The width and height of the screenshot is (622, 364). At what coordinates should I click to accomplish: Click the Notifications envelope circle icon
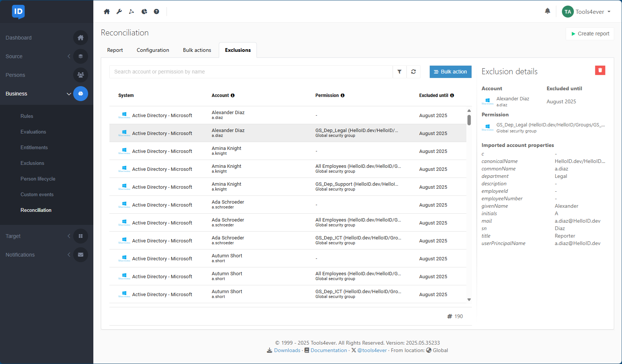(x=81, y=255)
